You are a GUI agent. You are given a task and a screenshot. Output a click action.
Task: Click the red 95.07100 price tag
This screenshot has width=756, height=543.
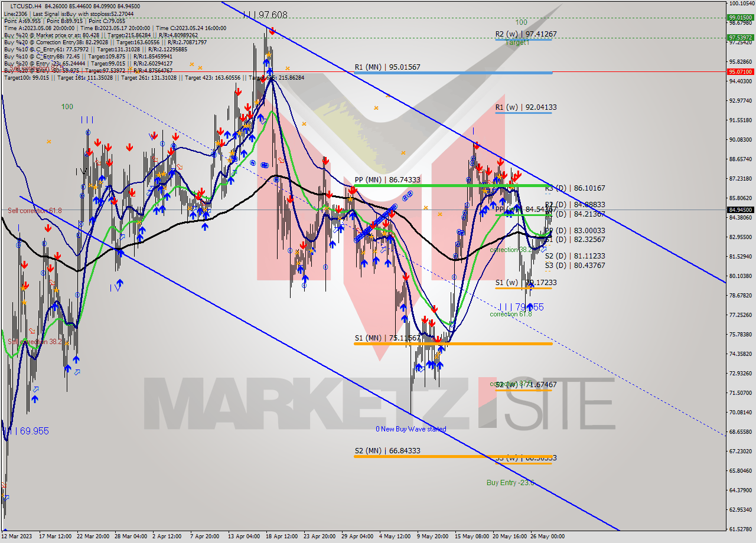click(x=740, y=71)
